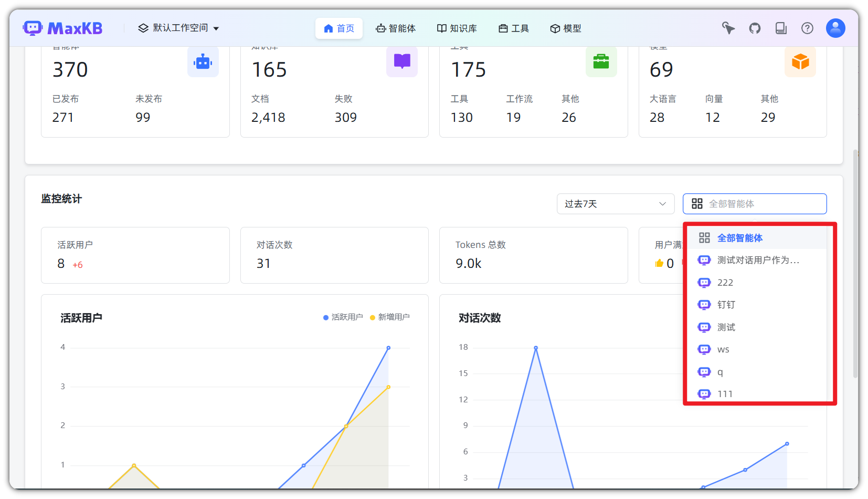Click the total models number 69
868x499 pixels.
pyautogui.click(x=661, y=69)
